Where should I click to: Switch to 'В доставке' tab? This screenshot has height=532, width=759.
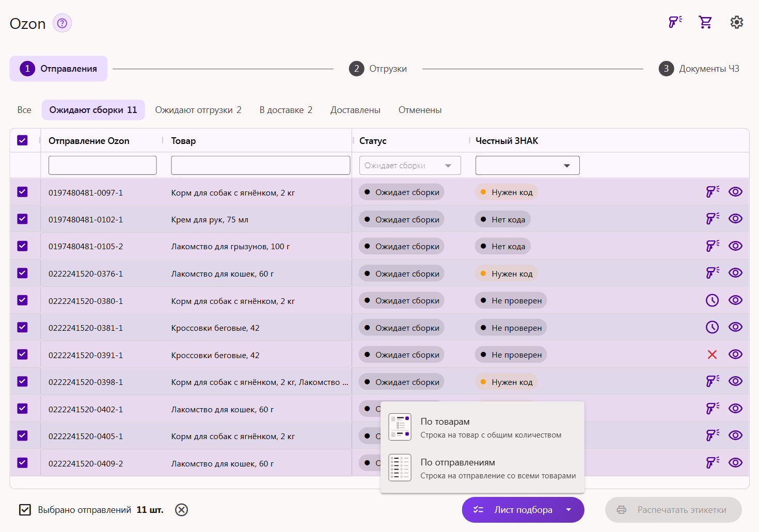[286, 110]
